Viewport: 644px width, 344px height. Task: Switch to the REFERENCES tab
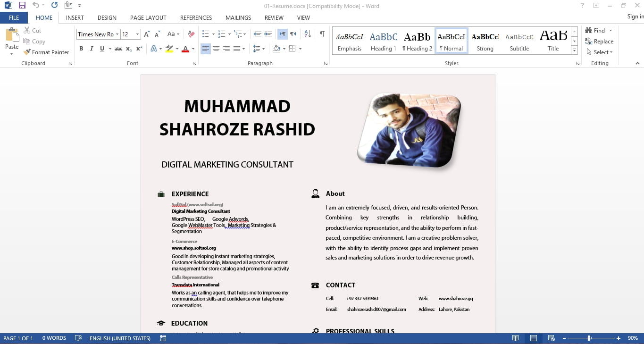[x=196, y=17]
